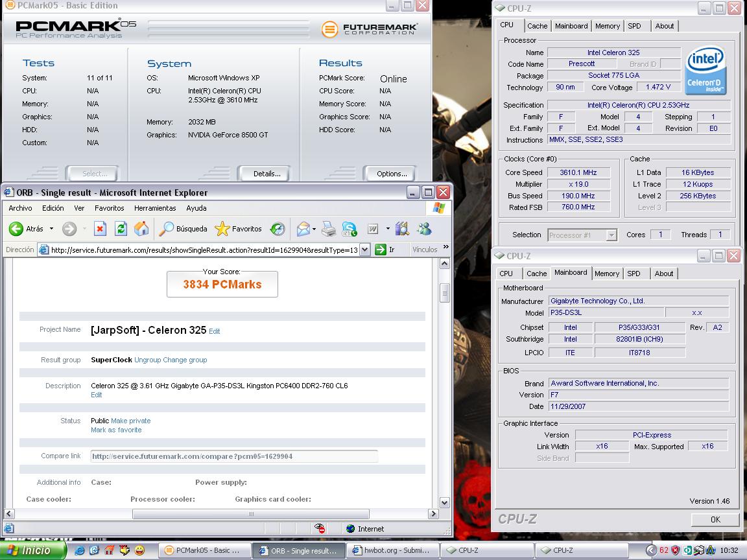This screenshot has width=747, height=560.
Task: Switch to PCMark05 - Basic taskbar button
Action: click(206, 550)
